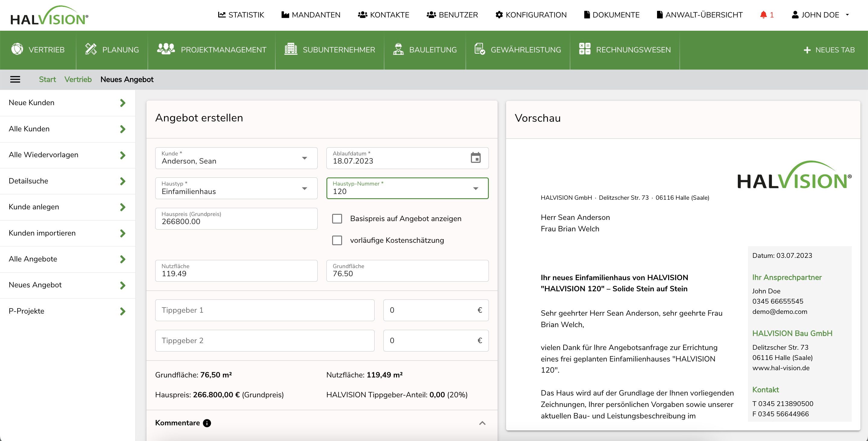This screenshot has width=868, height=441.
Task: Click 'demo@demo.com' in the preview
Action: click(780, 312)
